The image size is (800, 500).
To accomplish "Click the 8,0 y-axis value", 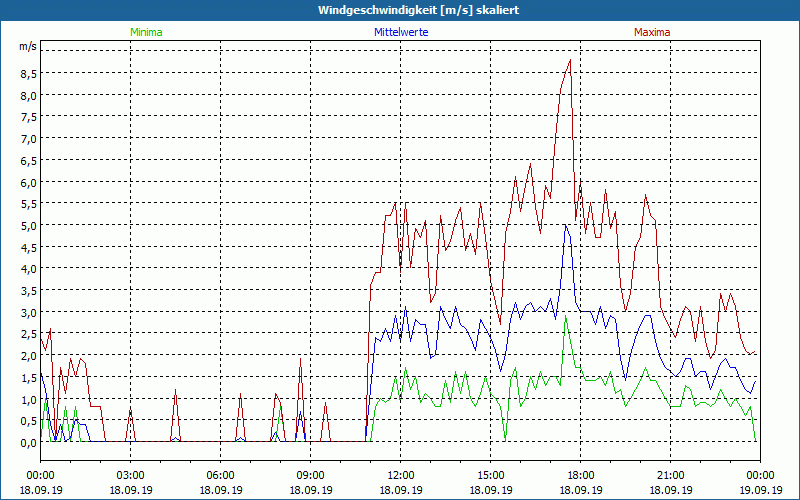I will pos(28,95).
